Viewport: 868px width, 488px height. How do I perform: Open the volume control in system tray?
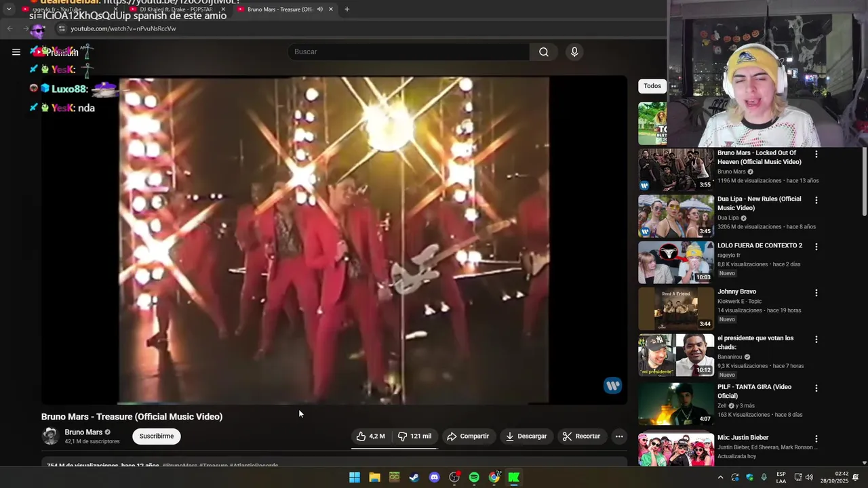tap(809, 477)
